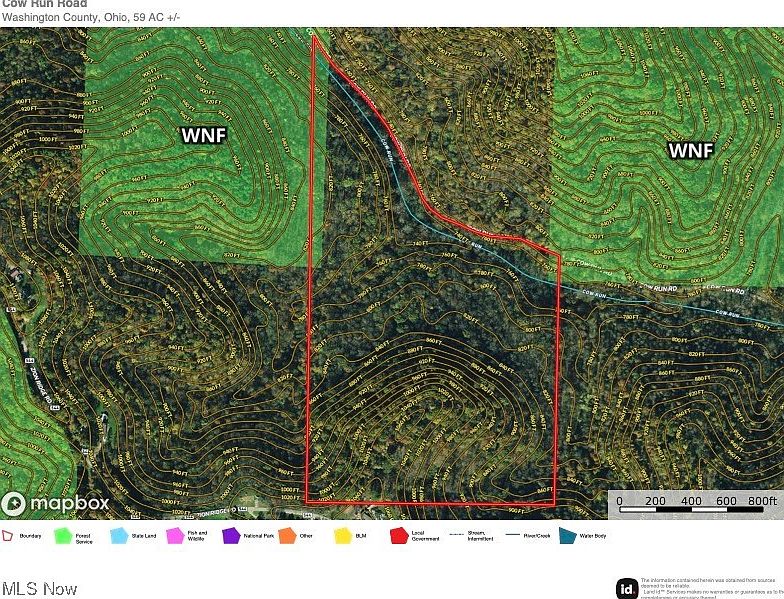Click the left WNF forest label

click(x=204, y=135)
